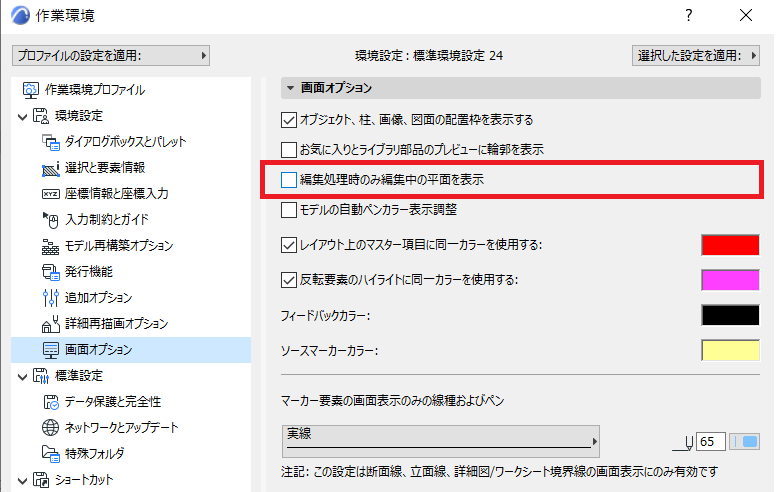Click the yellow ソースマーカーカラー swatch
776x492 pixels.
pos(730,350)
